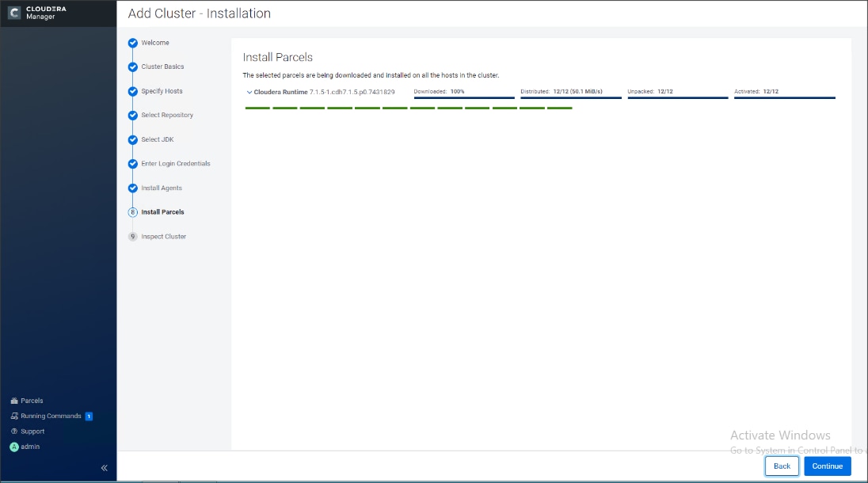Go back to the Cluster Basics step

point(132,67)
